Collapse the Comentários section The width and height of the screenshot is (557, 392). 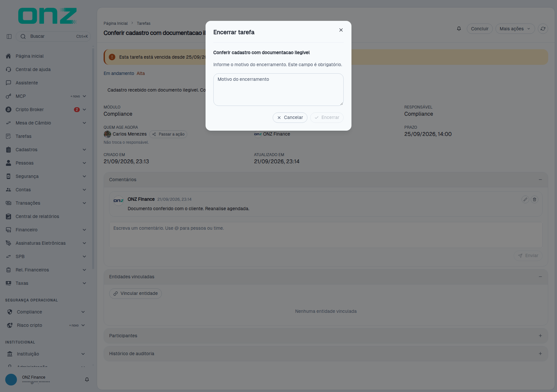pos(540,180)
